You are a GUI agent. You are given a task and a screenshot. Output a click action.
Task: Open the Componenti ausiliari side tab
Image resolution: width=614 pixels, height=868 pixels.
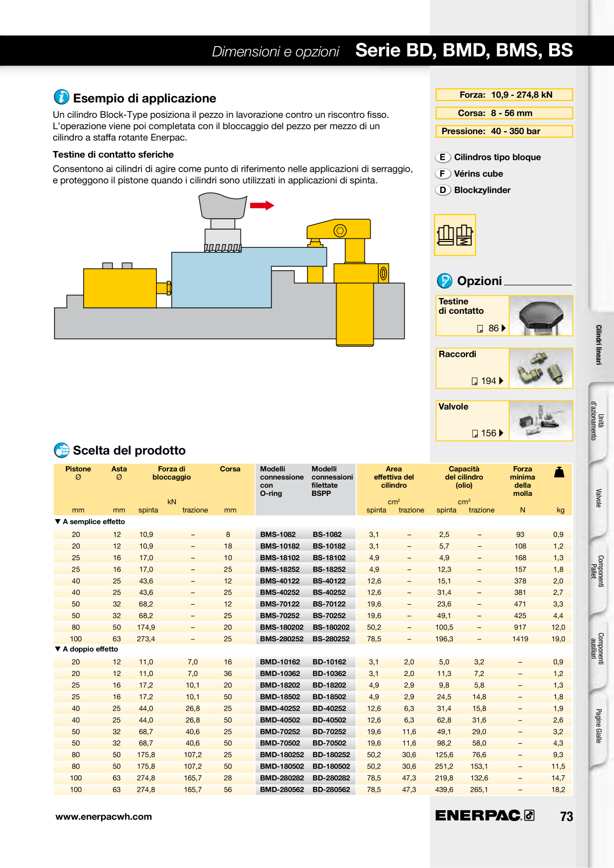597,649
